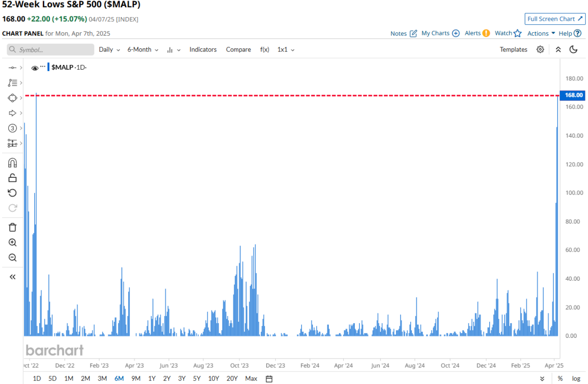This screenshot has height=384, width=588.
Task: Click the Notes pencil icon
Action: click(x=414, y=33)
